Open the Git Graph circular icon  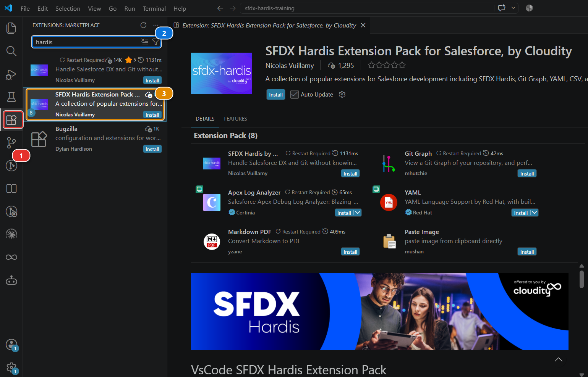[11, 166]
